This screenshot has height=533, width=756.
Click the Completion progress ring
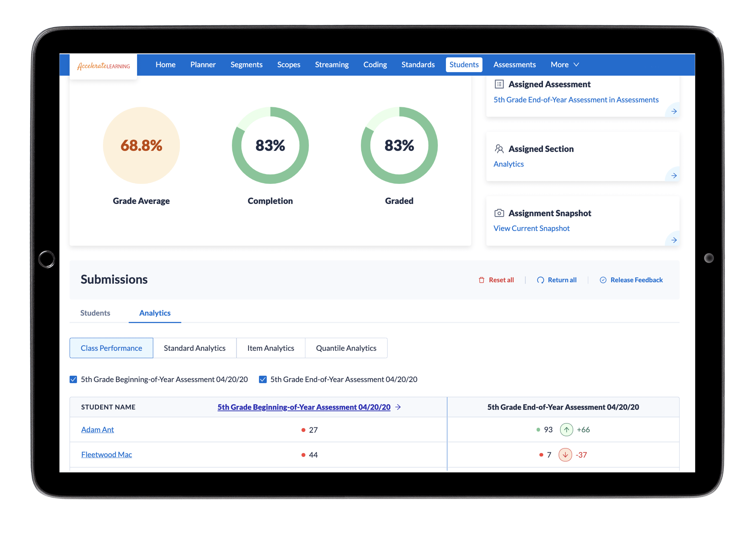[270, 145]
